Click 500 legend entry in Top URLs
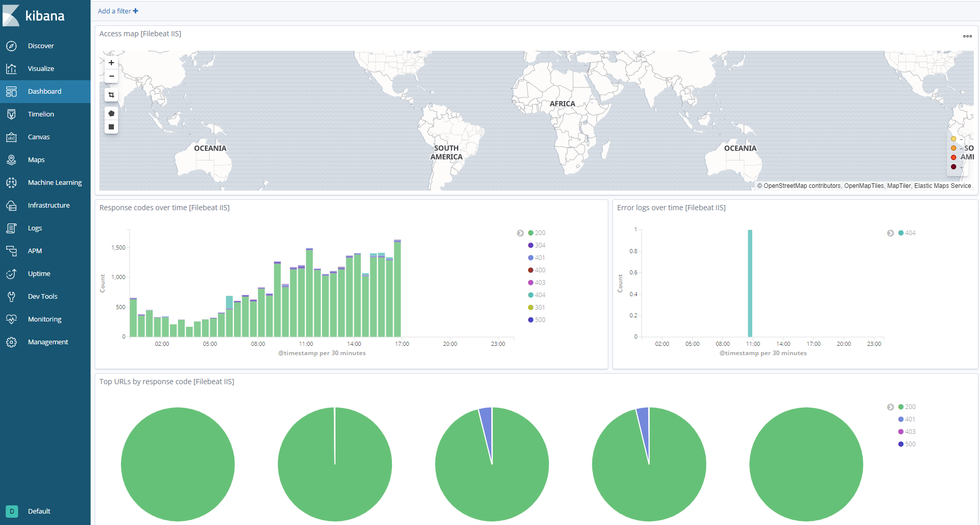 (x=906, y=444)
